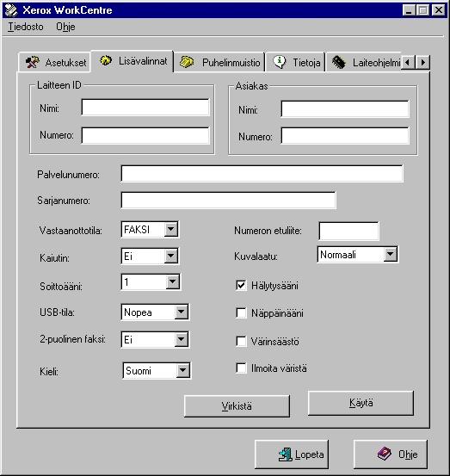Viewport: 450px width, 476px height.
Task: Enable the Värinsäästö checkbox
Action: (x=241, y=341)
